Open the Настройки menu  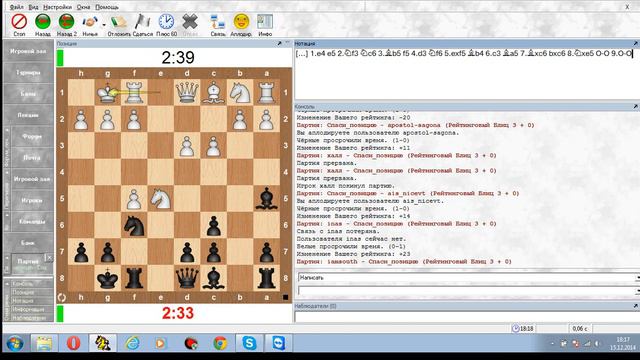57,7
